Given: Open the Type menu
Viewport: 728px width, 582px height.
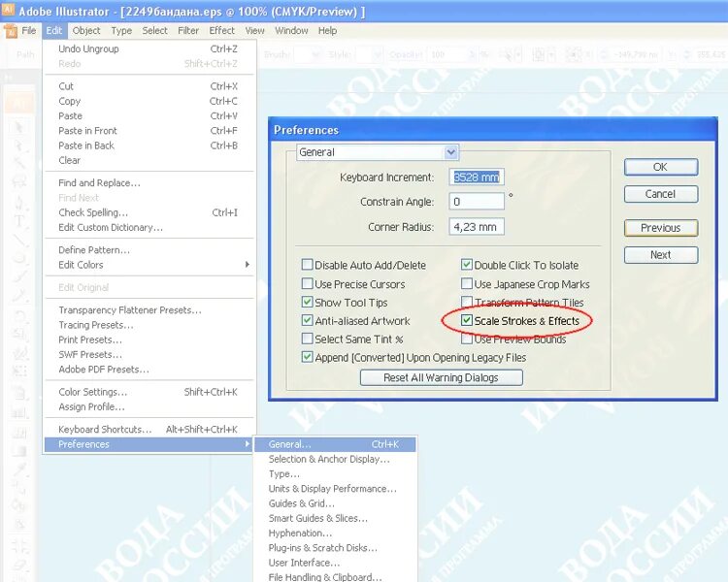Looking at the screenshot, I should tap(121, 31).
